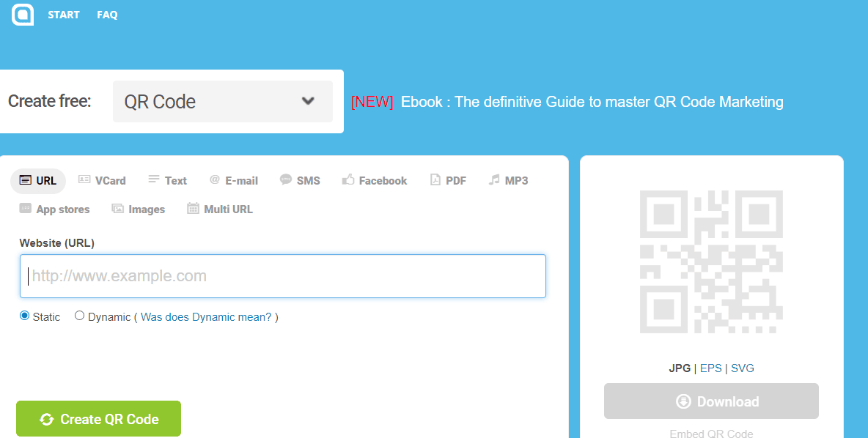Open the SMS QR code generator
868x438 pixels.
coord(300,180)
